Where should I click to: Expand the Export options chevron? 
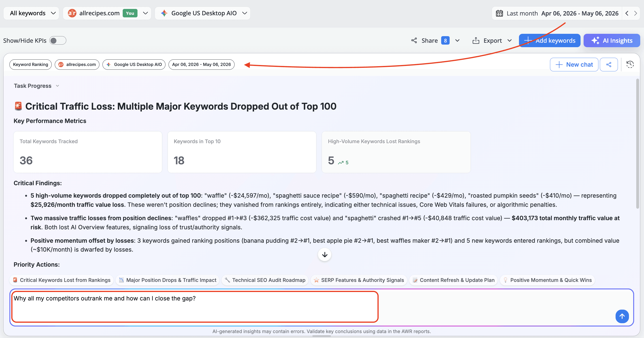pyautogui.click(x=510, y=40)
